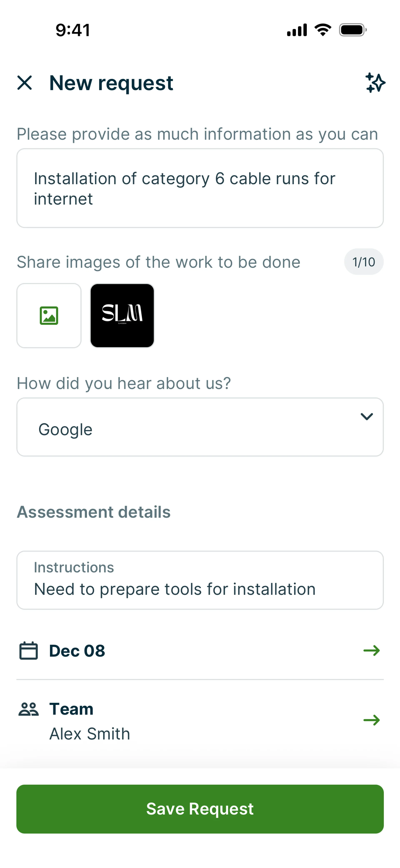Tap the green arrow next to Team
The height and width of the screenshot is (868, 400).
pyautogui.click(x=371, y=720)
